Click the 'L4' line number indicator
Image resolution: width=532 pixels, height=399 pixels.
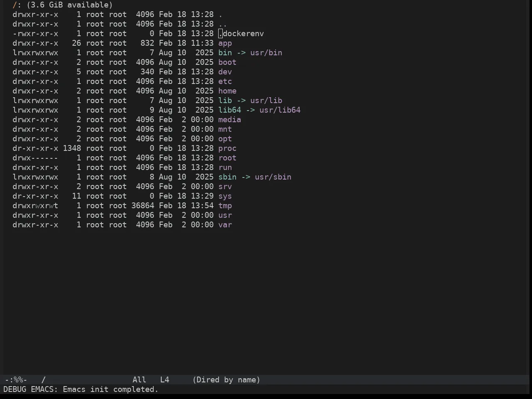165,380
